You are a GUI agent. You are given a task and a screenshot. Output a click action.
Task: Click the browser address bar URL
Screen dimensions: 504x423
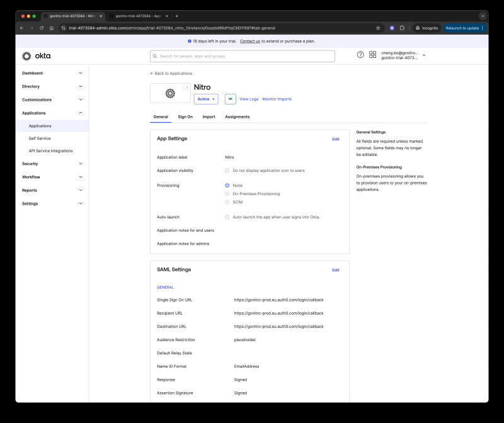click(x=172, y=28)
